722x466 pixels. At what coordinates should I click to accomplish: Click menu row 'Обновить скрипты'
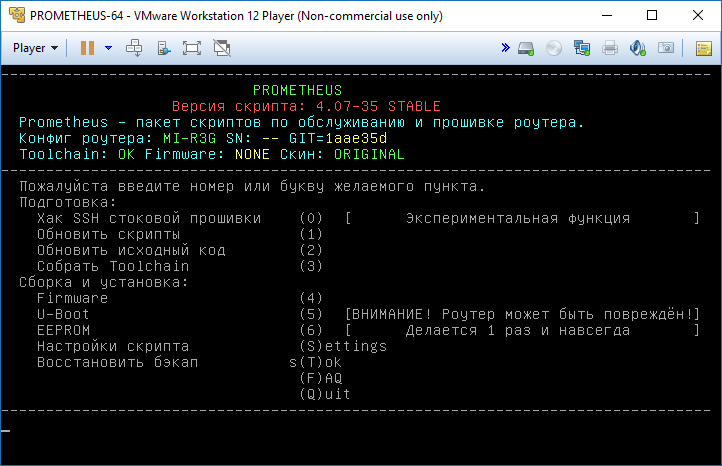point(180,234)
